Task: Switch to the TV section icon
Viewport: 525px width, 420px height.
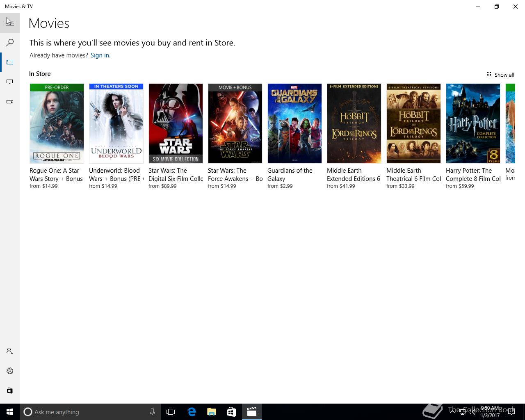Action: pos(10,82)
